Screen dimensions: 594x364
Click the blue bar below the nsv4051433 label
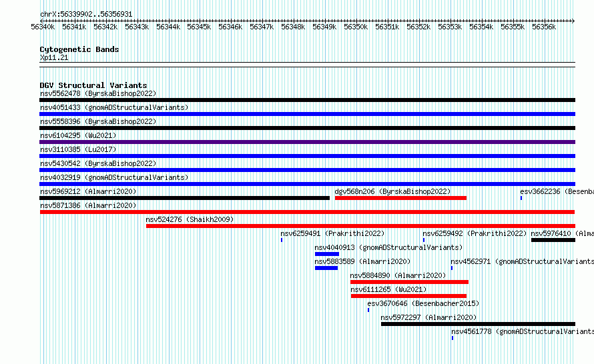coord(307,114)
